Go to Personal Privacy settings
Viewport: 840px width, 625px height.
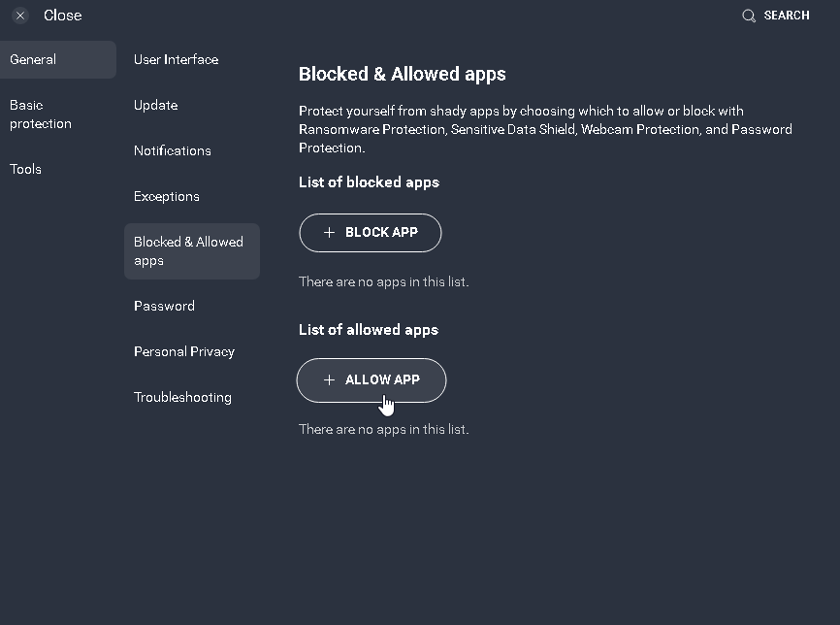(184, 351)
